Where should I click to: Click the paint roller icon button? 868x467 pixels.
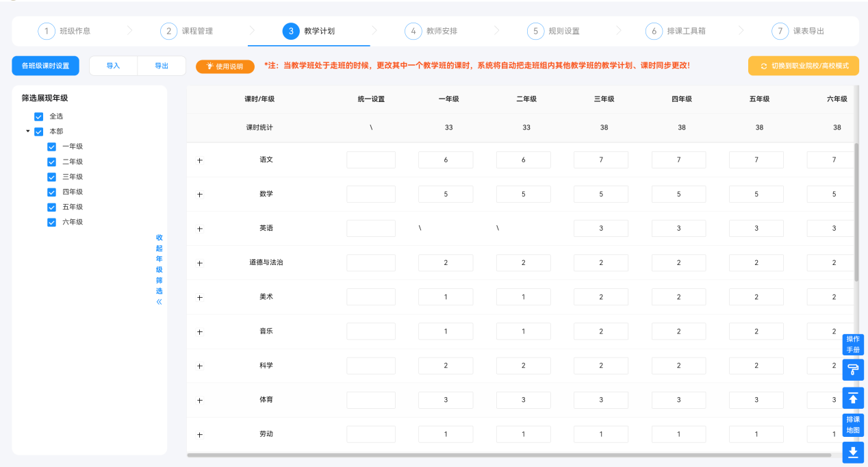pyautogui.click(x=853, y=370)
